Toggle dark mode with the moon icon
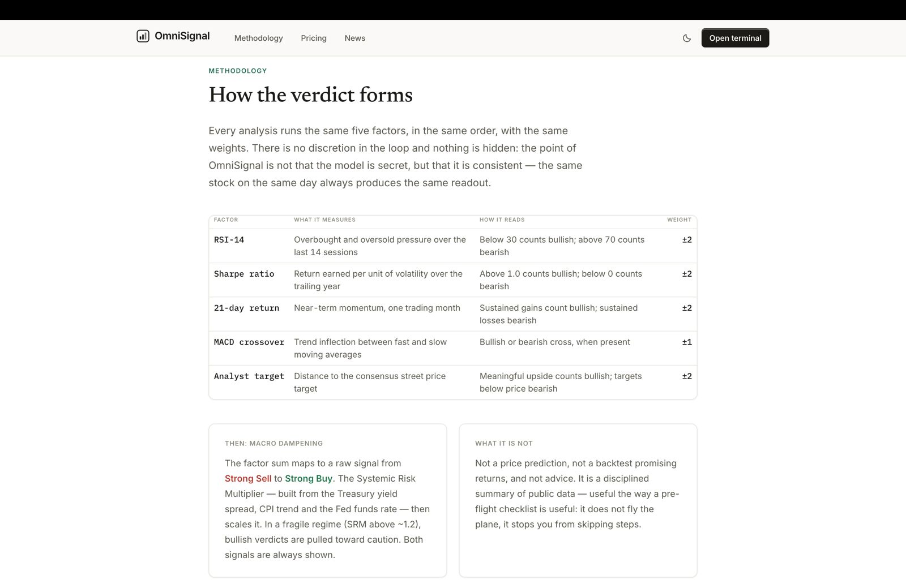906x588 pixels. [x=687, y=38]
